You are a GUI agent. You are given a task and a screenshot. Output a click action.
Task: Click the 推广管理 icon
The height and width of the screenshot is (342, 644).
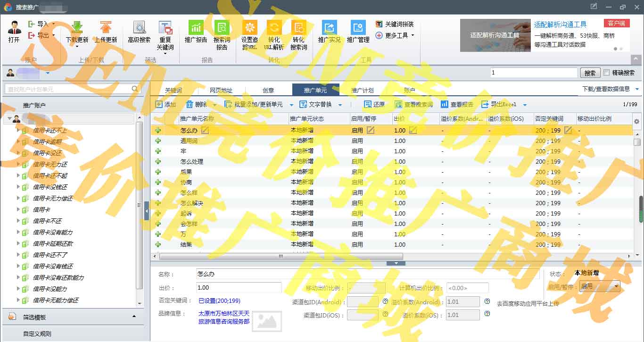(358, 27)
